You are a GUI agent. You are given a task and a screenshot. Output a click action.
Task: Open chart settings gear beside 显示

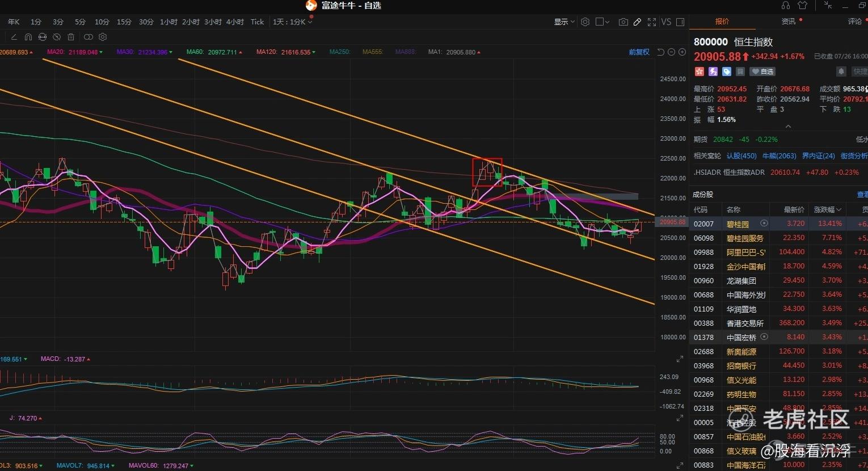pos(585,22)
